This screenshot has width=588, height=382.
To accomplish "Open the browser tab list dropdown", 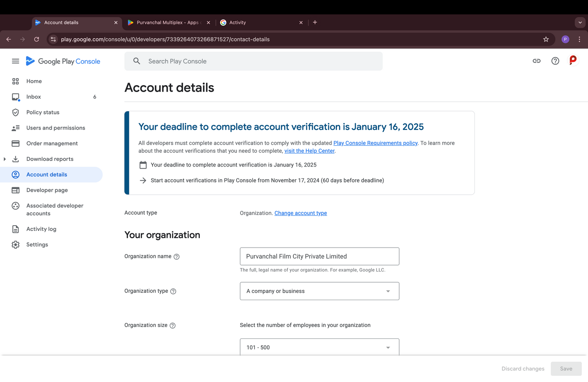I will [x=580, y=22].
